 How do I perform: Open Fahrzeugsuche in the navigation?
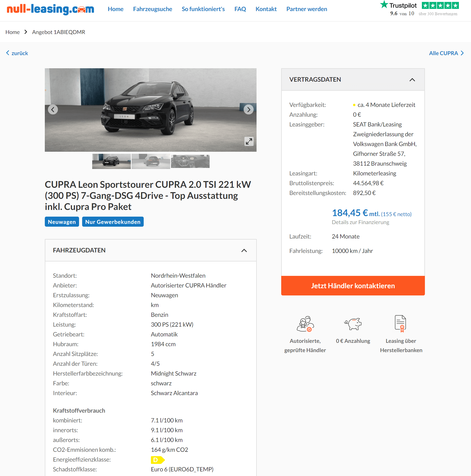[x=152, y=9]
